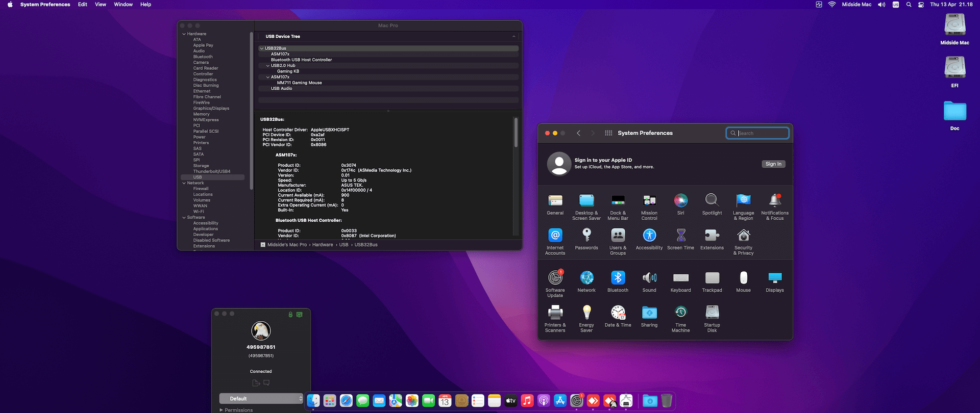Collapse the Software section in sidebar

coord(184,218)
